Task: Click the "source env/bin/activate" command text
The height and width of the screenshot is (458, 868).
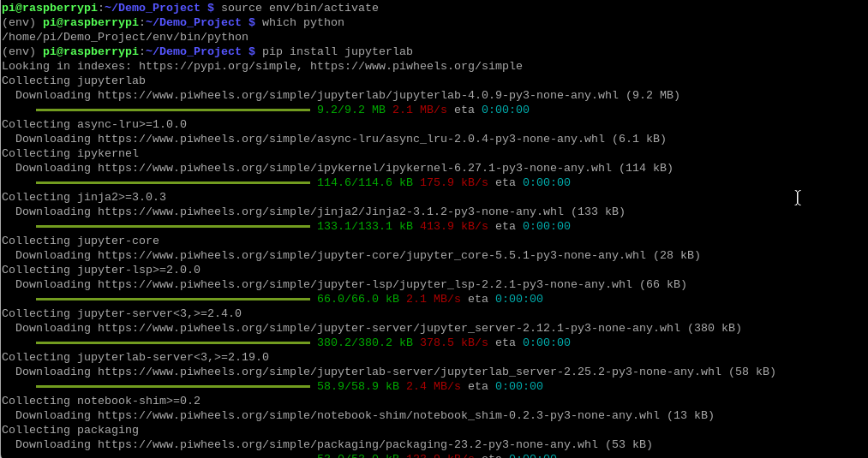Action: [x=300, y=8]
